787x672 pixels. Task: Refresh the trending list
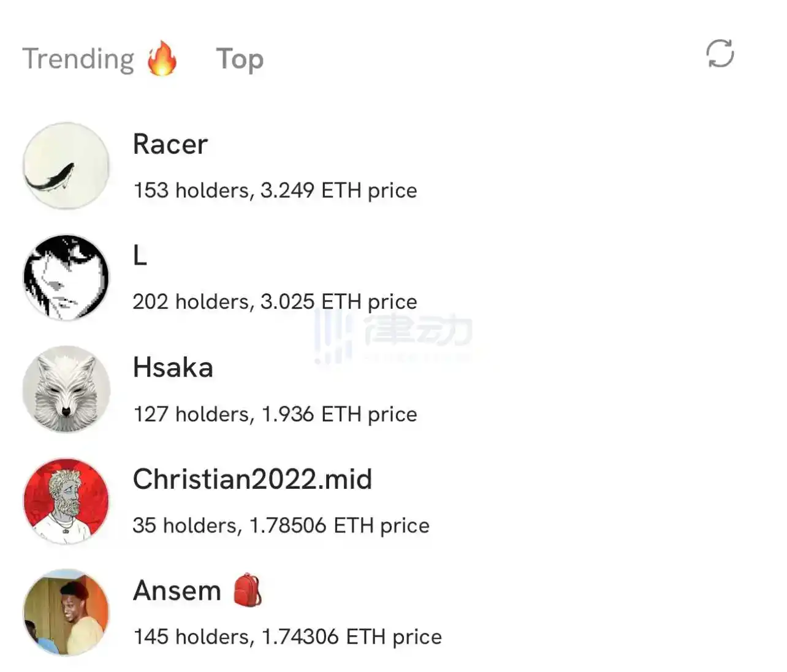pyautogui.click(x=720, y=53)
